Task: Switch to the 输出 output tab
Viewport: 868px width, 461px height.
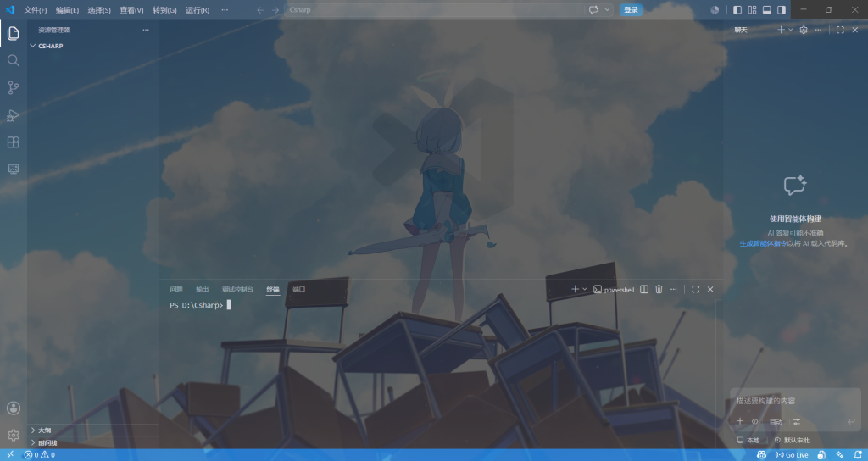Action: [203, 290]
